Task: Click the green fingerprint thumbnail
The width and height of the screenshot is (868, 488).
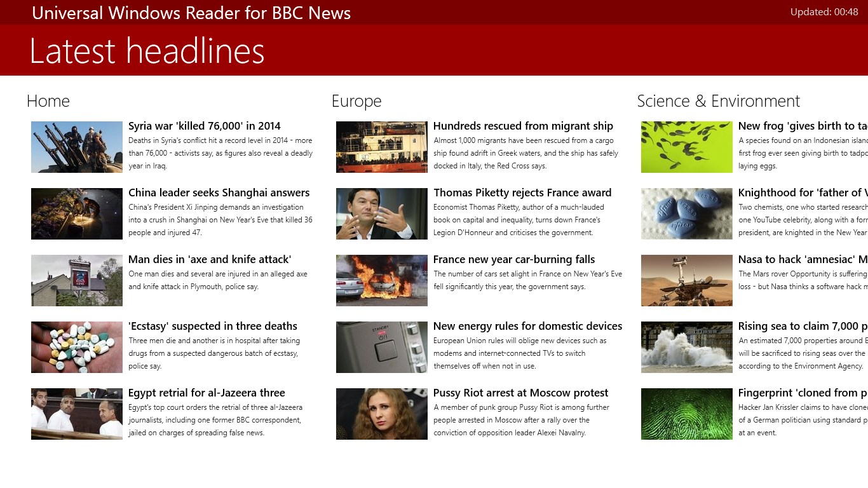Action: [686, 414]
